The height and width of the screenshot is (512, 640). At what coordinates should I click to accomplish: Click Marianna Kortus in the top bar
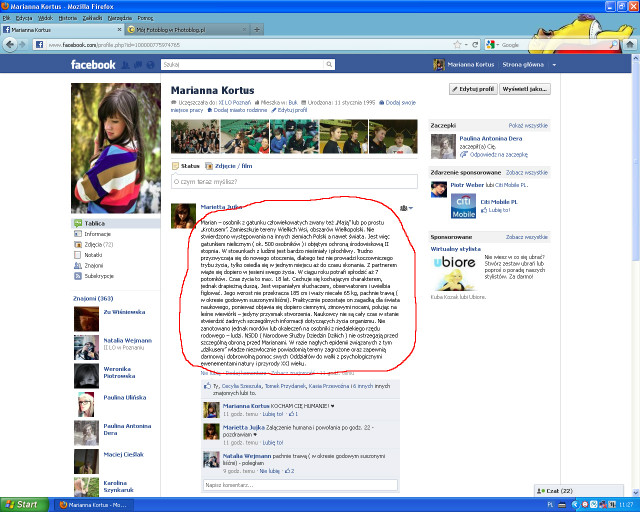[x=471, y=65]
